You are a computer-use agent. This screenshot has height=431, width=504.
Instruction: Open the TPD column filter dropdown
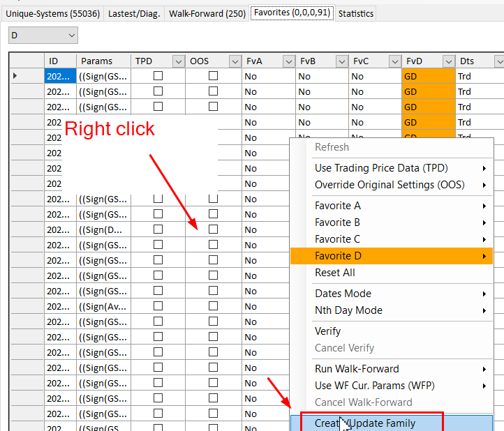coord(178,61)
